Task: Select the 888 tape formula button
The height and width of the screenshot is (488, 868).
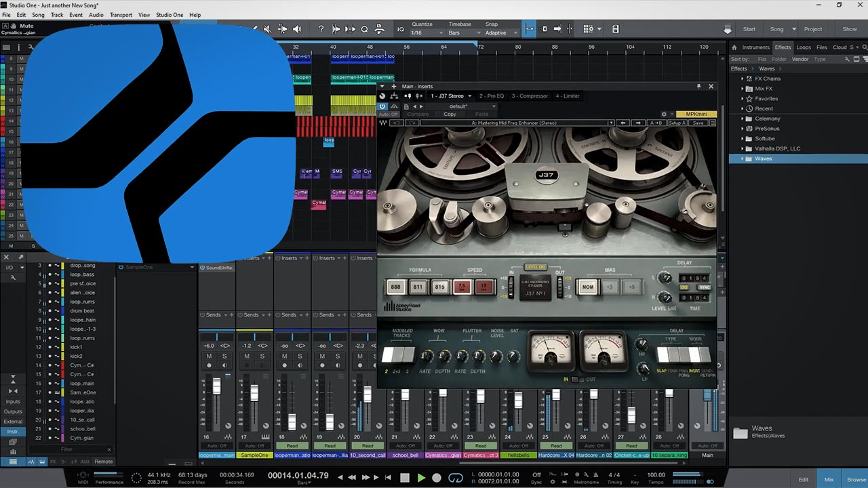Action: (x=395, y=287)
